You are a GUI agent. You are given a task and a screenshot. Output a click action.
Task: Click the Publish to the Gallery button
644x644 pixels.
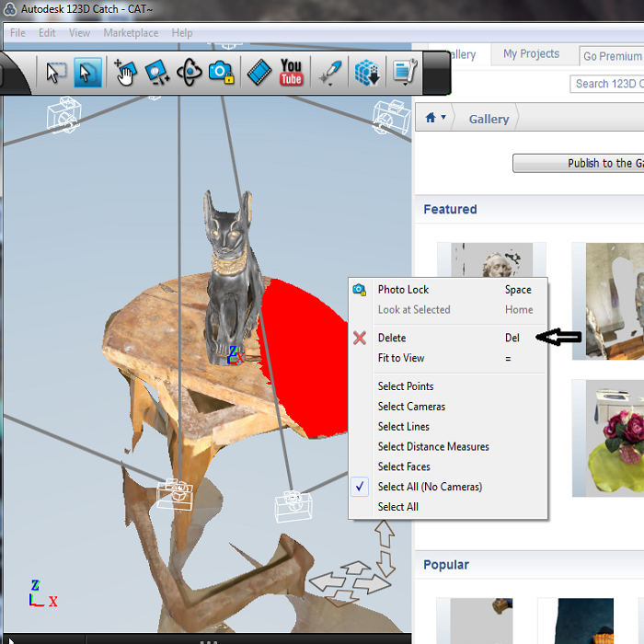(x=579, y=163)
